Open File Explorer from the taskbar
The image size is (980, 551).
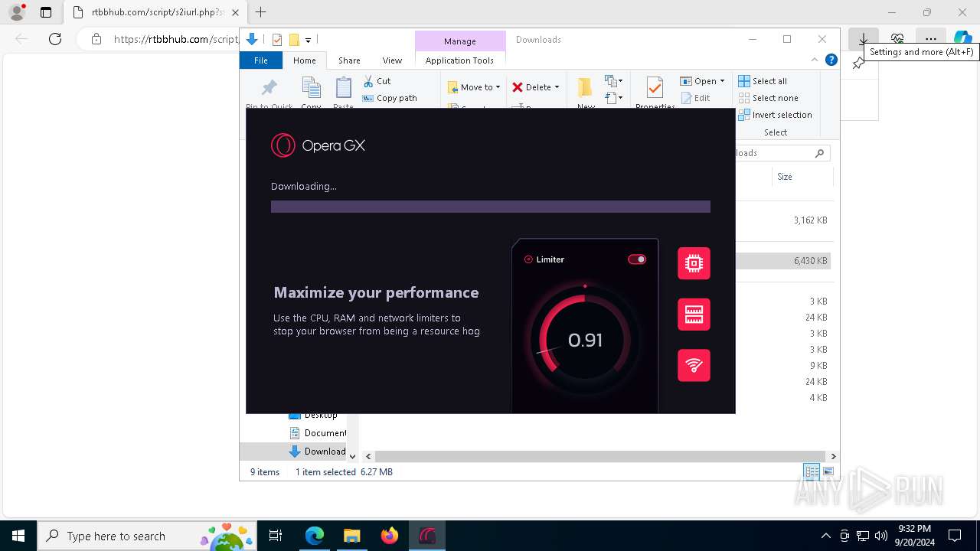pos(351,536)
